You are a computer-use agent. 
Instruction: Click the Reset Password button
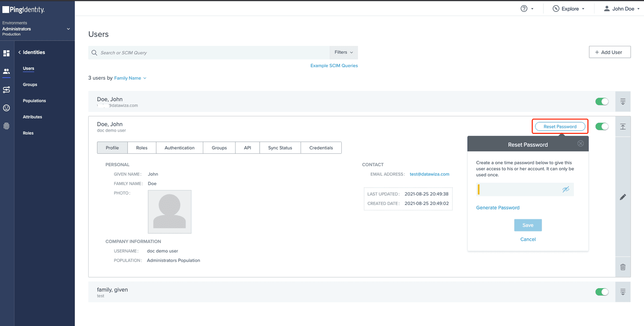pyautogui.click(x=560, y=126)
